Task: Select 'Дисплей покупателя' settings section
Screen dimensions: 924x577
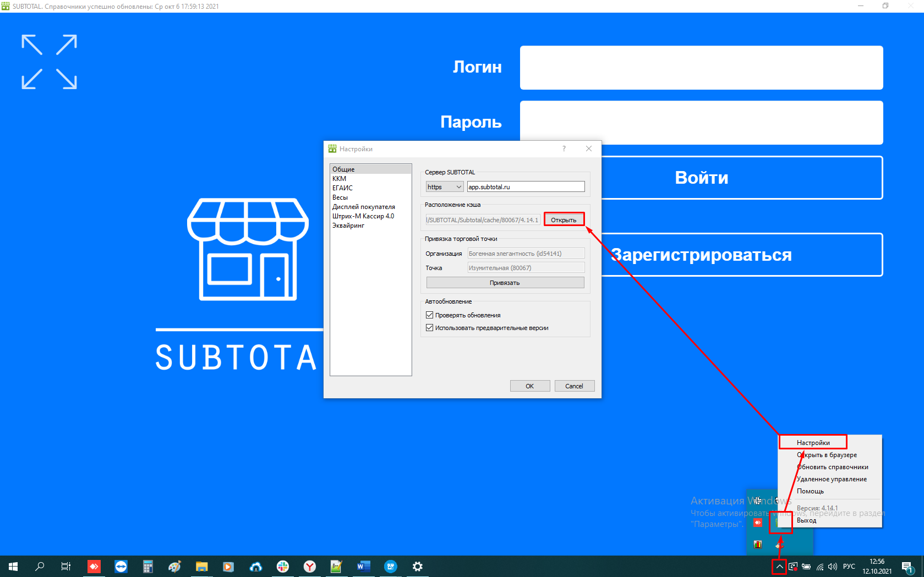Action: (x=370, y=207)
